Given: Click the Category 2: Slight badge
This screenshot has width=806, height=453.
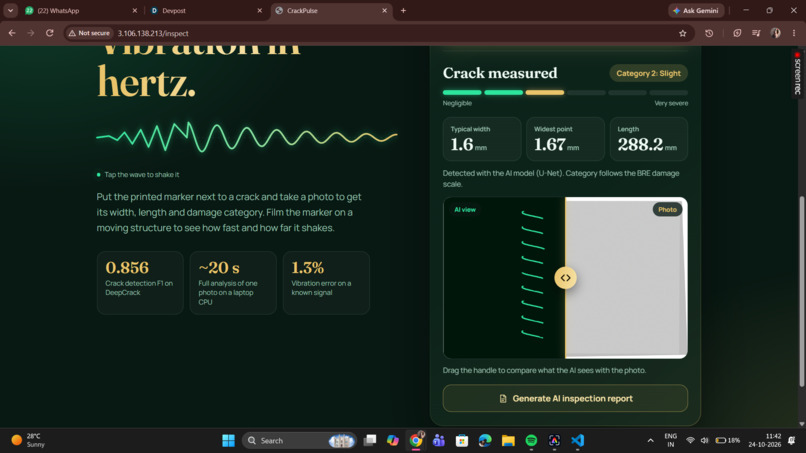Looking at the screenshot, I should (648, 73).
